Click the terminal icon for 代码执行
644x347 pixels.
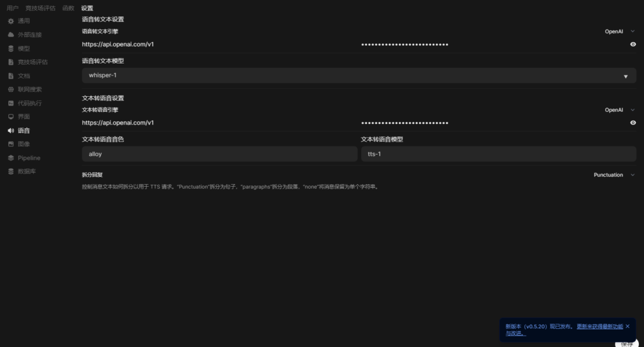coord(11,103)
